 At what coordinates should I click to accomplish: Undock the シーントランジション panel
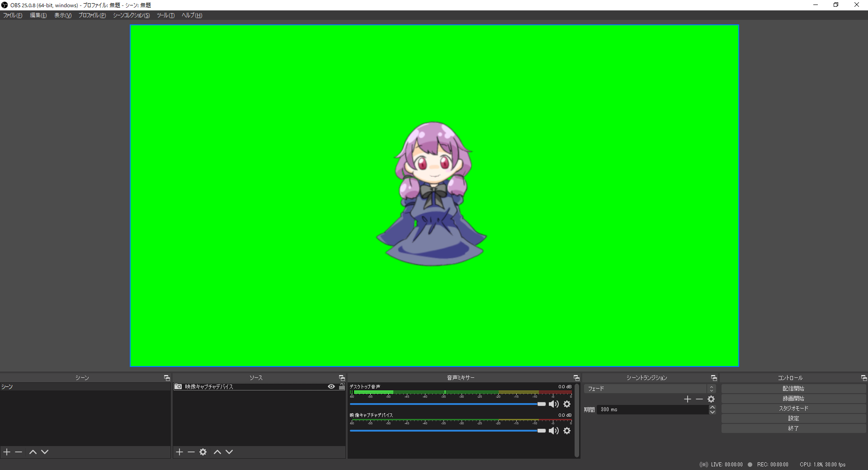coord(714,378)
